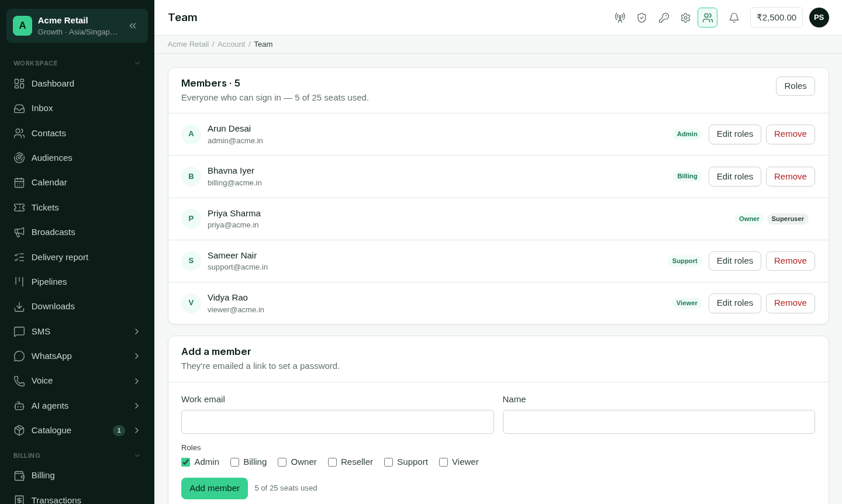Open Downloads in the sidebar

point(77,306)
